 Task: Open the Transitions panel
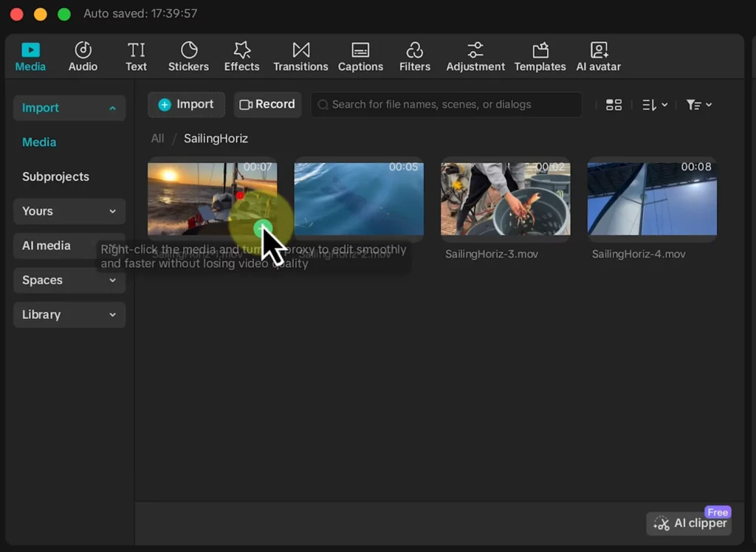[x=300, y=57]
